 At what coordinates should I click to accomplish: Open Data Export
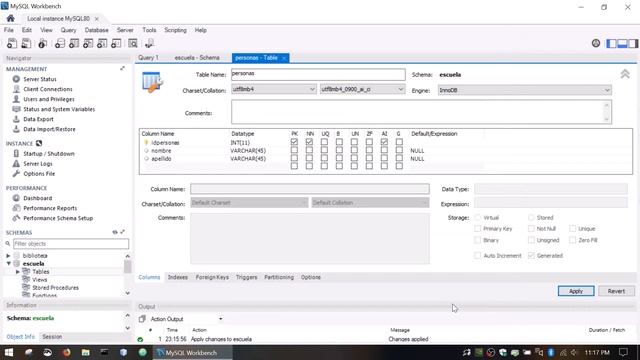[x=38, y=119]
